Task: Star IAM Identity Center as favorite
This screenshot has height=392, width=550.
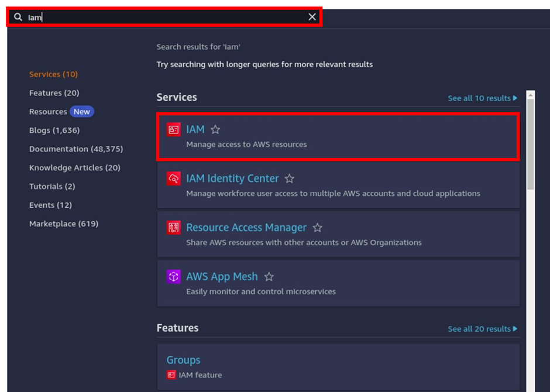Action: [x=290, y=178]
